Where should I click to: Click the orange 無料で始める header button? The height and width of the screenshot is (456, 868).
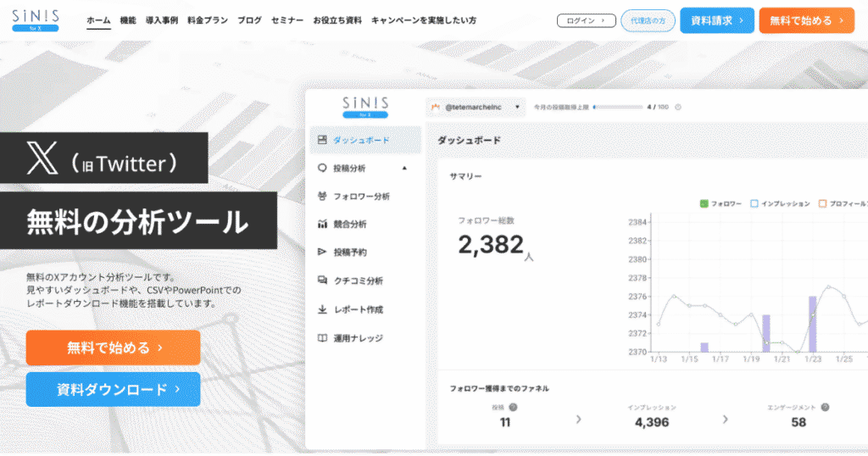[807, 20]
